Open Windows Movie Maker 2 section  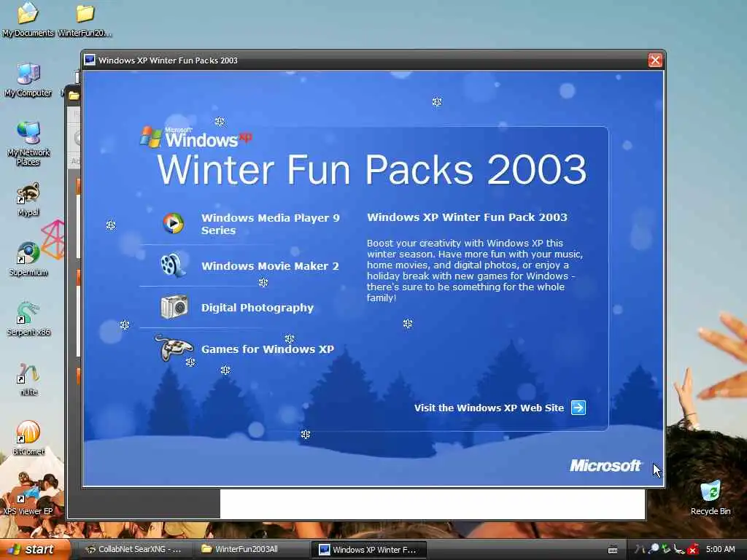click(270, 265)
